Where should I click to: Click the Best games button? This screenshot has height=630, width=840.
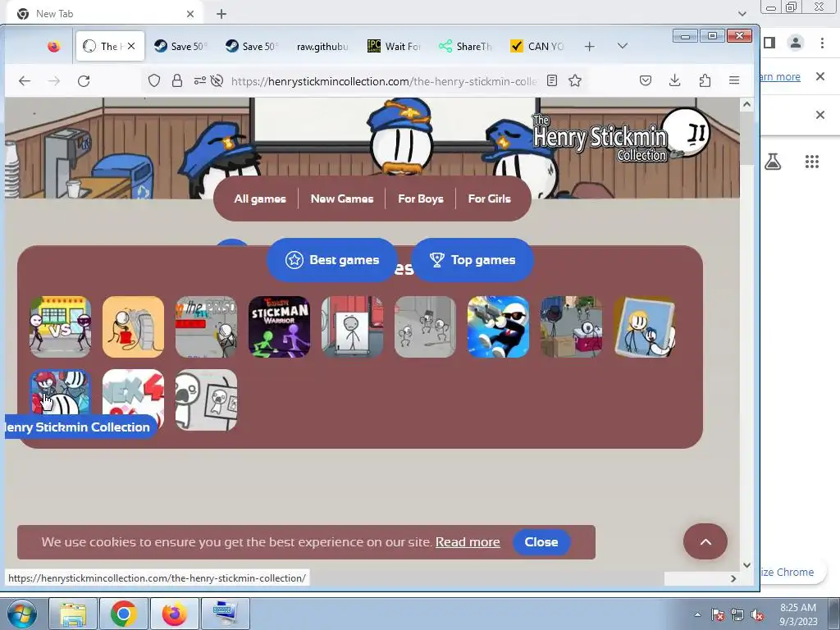coord(332,260)
